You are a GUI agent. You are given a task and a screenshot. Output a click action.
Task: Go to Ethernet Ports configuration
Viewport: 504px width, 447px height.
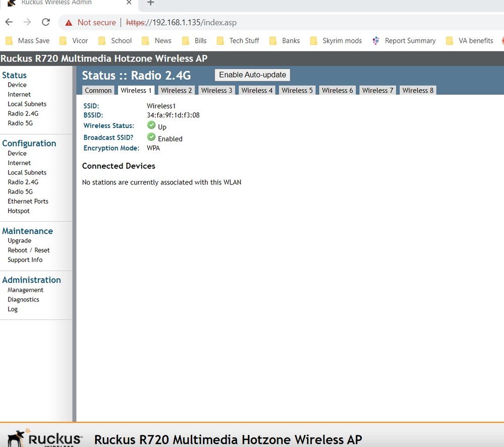click(x=28, y=201)
